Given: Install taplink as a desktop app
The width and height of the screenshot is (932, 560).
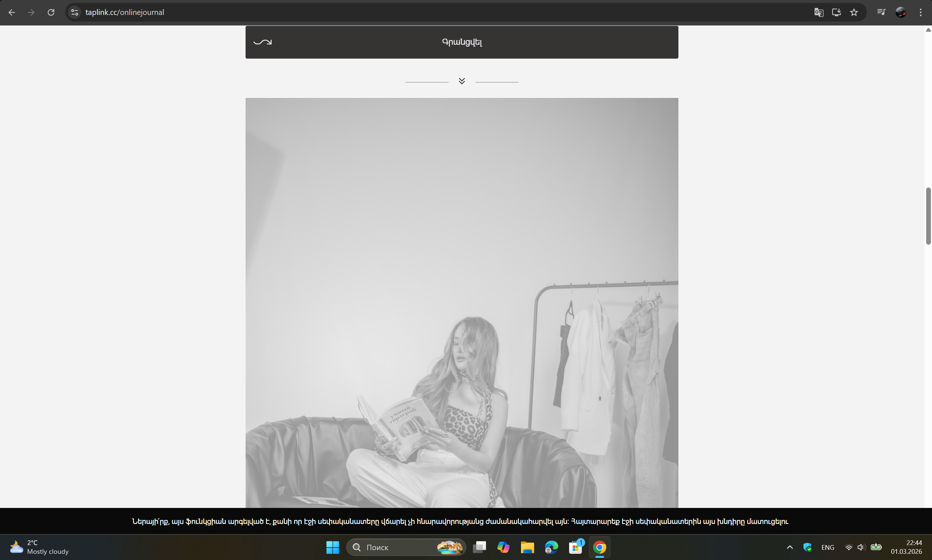Looking at the screenshot, I should [836, 12].
